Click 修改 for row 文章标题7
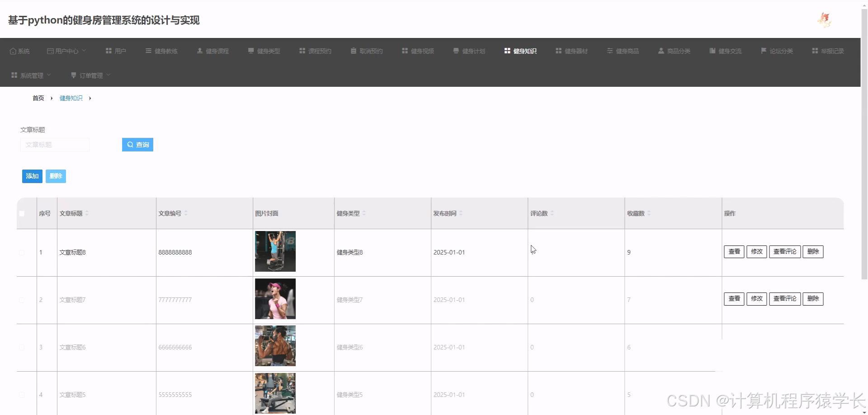Screen dimensions: 868x415 (x=757, y=298)
